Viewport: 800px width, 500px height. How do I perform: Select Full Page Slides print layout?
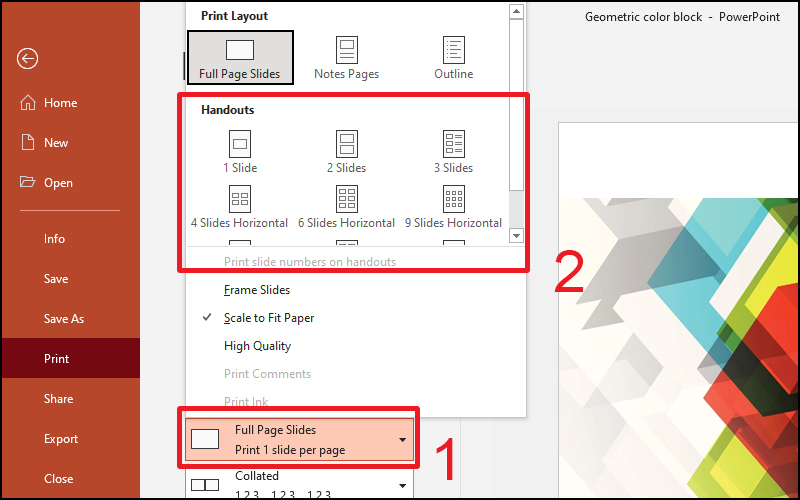point(240,58)
